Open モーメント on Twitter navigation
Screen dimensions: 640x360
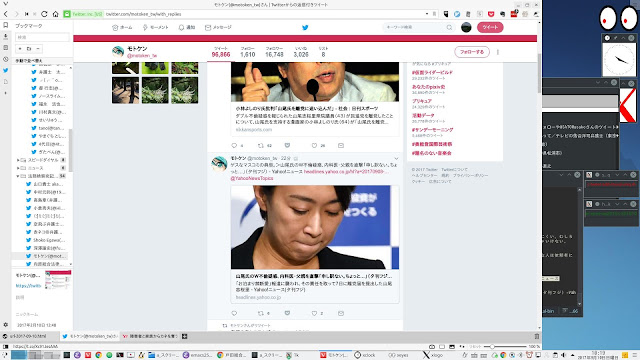pyautogui.click(x=156, y=27)
